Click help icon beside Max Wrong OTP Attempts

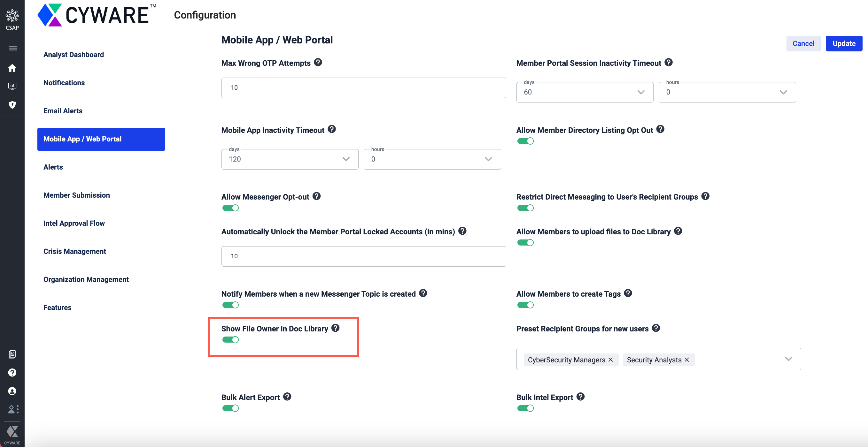pos(318,63)
